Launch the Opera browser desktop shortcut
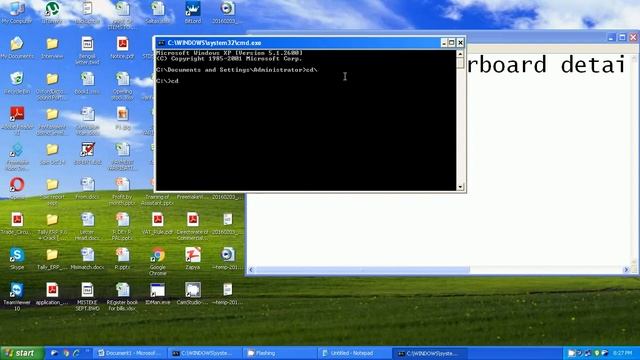640x360 pixels. [17, 189]
